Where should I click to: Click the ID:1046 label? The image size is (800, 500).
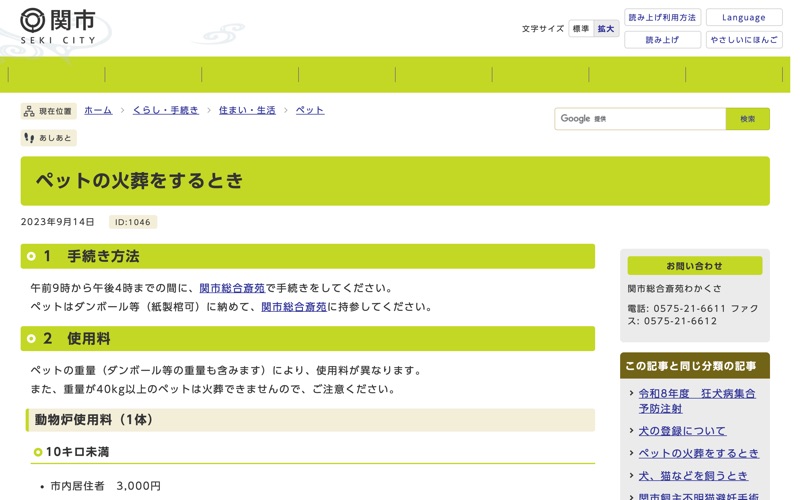click(133, 222)
